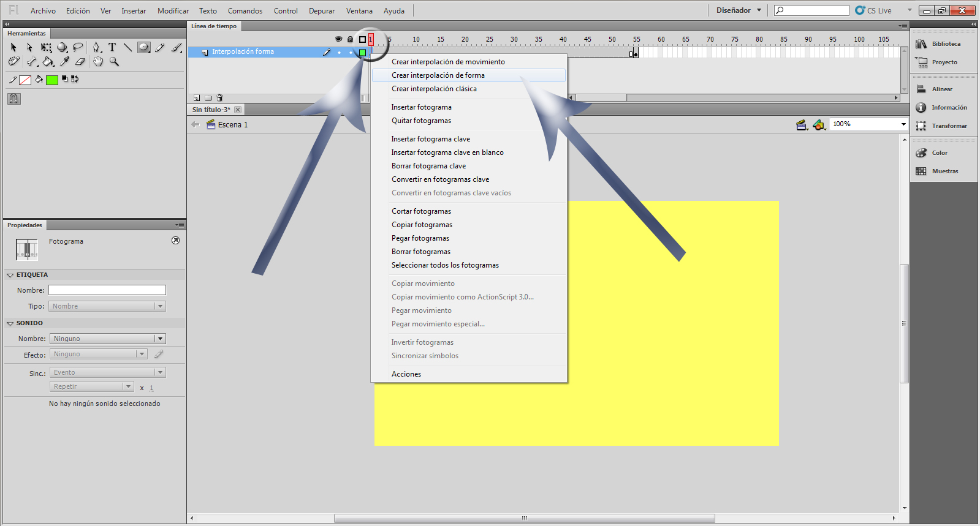Open the stroke color swatch
The image size is (980, 526).
tap(25, 80)
